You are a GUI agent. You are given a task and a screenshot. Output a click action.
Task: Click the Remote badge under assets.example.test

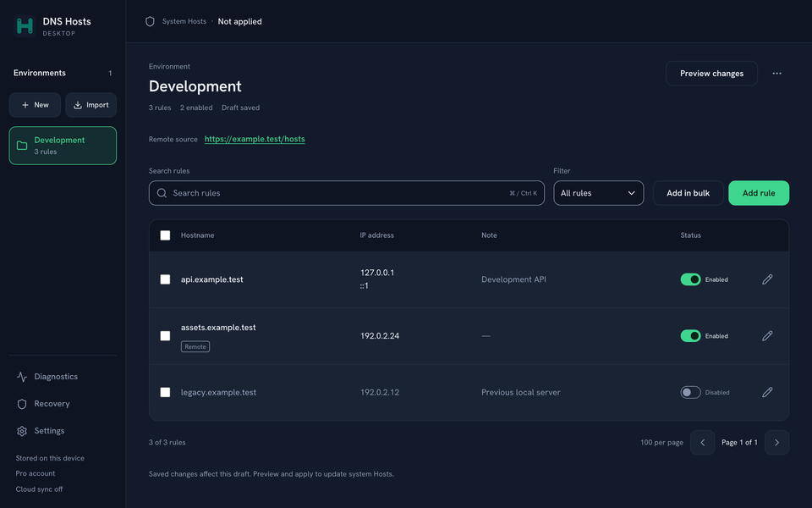point(195,347)
